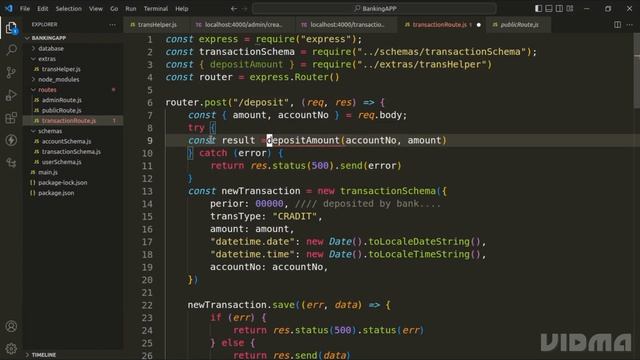The image size is (640, 360).
Task: Click the VS Code logo icon
Action: point(9,8)
